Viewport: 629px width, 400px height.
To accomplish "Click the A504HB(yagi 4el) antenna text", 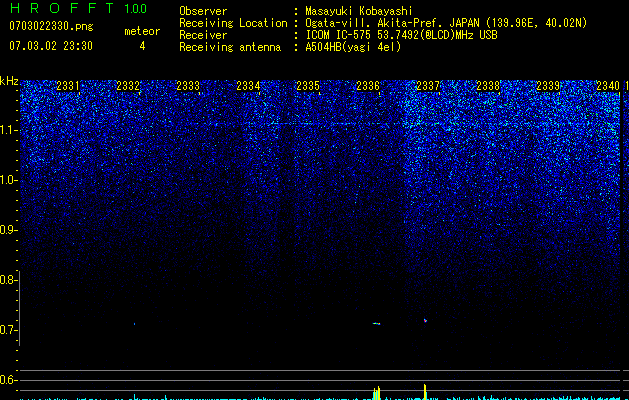I will 353,47.
